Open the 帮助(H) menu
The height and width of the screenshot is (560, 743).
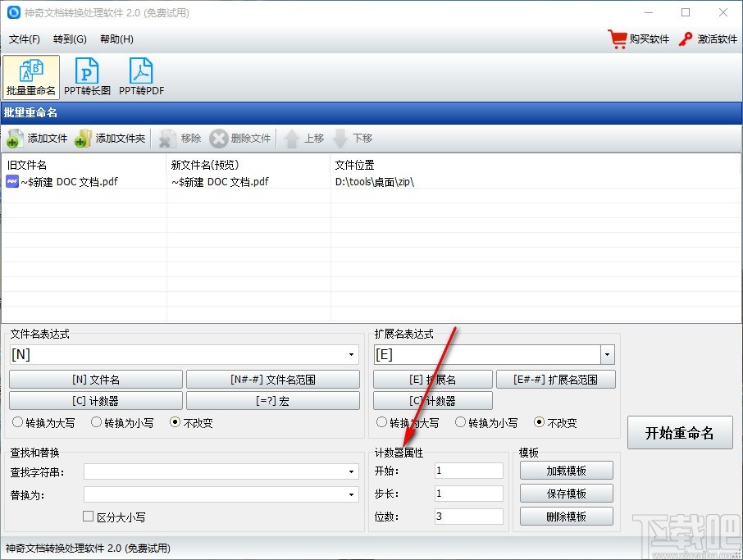pos(116,39)
